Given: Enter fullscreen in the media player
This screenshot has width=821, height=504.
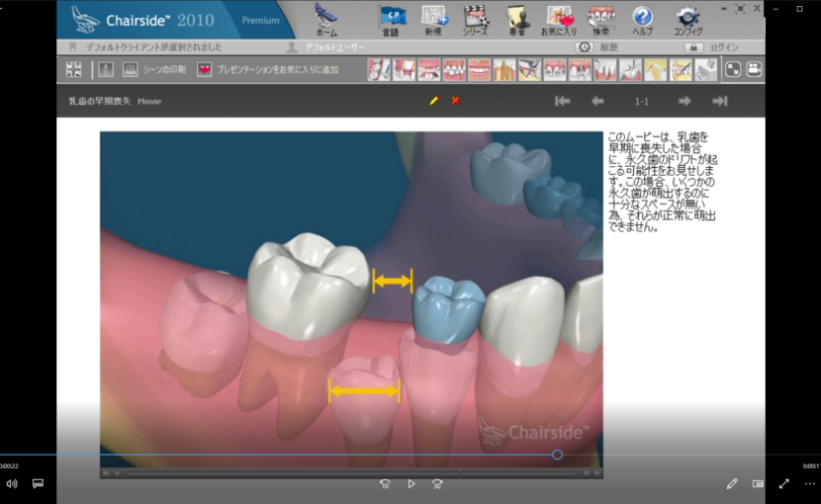Looking at the screenshot, I should click(x=783, y=484).
